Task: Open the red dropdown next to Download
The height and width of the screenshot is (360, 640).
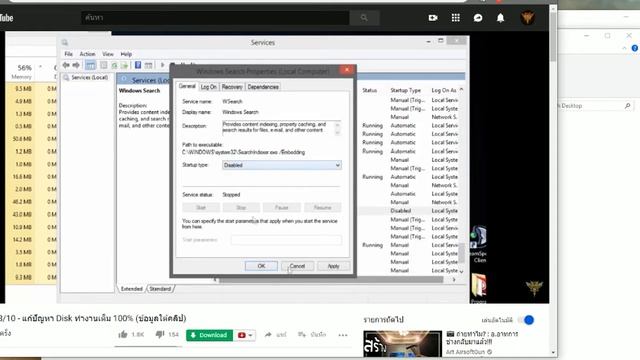Action: (245, 335)
